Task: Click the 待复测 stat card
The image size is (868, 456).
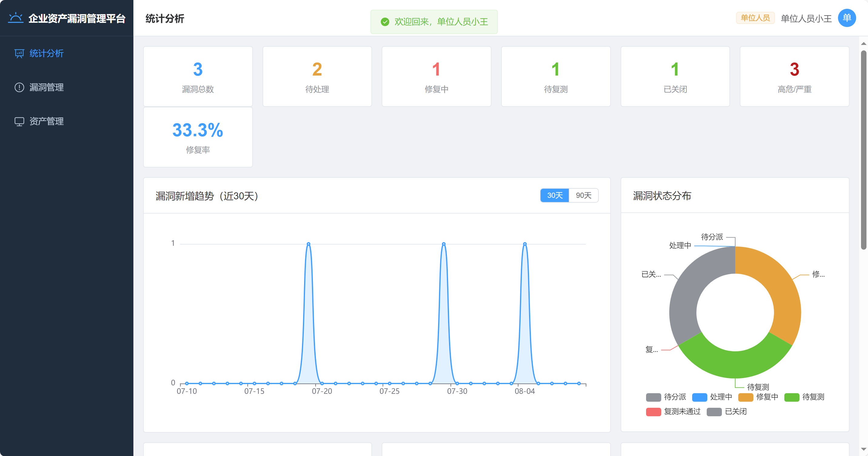Action: [x=556, y=76]
